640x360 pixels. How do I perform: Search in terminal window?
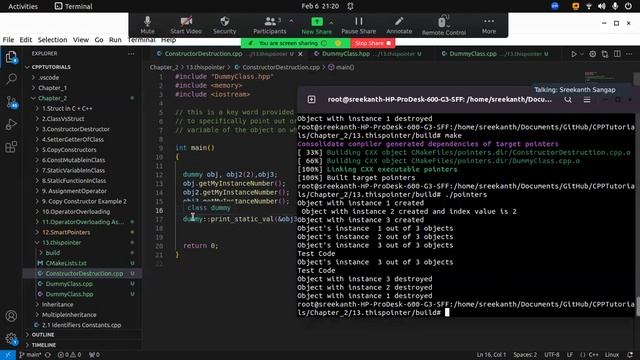(568, 100)
